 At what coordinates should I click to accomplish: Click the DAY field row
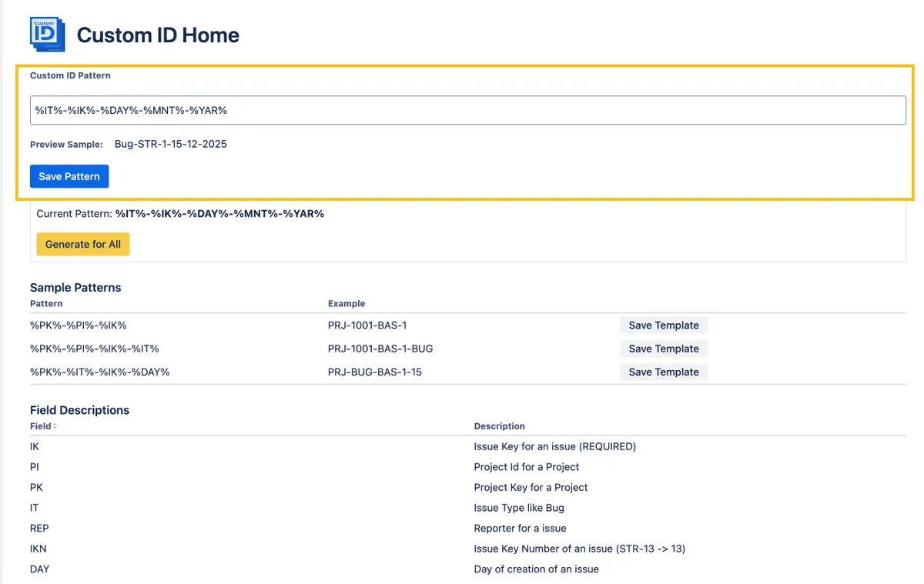[468, 569]
